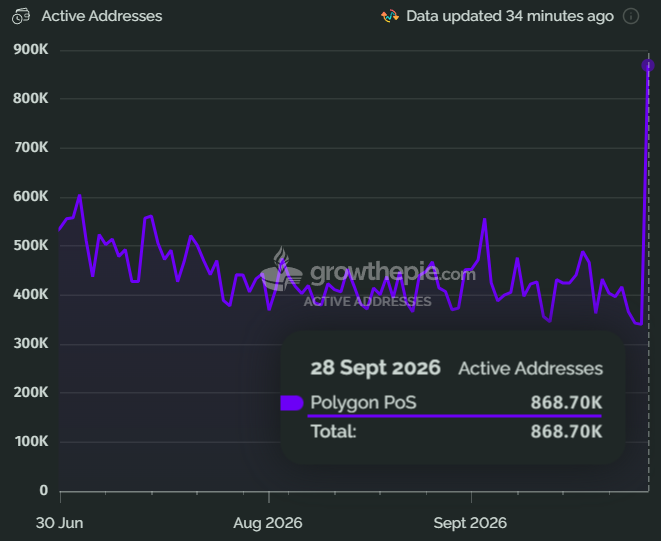
Task: Click the Total 868.70K value
Action: pos(566,432)
